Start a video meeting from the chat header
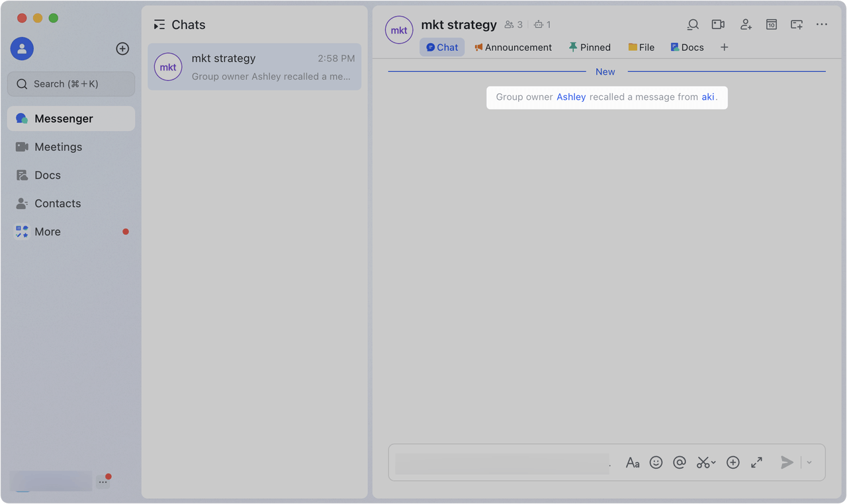Viewport: 847px width, 504px height. click(718, 24)
